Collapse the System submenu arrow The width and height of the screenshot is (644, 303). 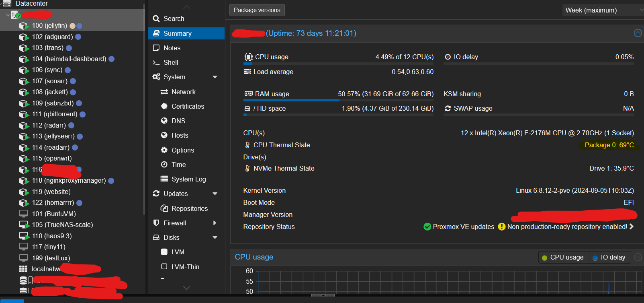point(215,77)
